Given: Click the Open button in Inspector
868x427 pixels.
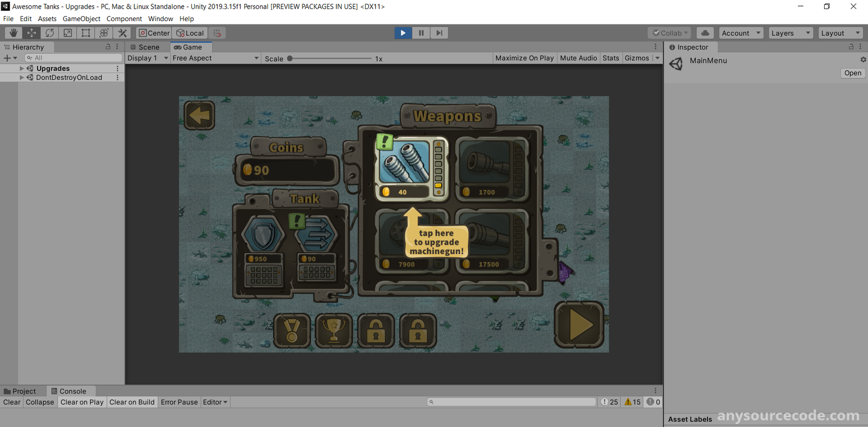Looking at the screenshot, I should pos(852,73).
